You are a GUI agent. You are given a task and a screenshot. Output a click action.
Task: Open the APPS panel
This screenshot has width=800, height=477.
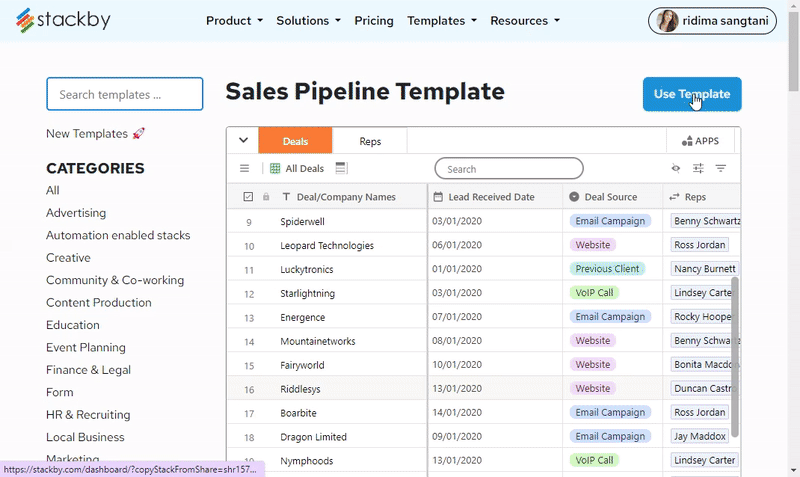pyautogui.click(x=700, y=141)
